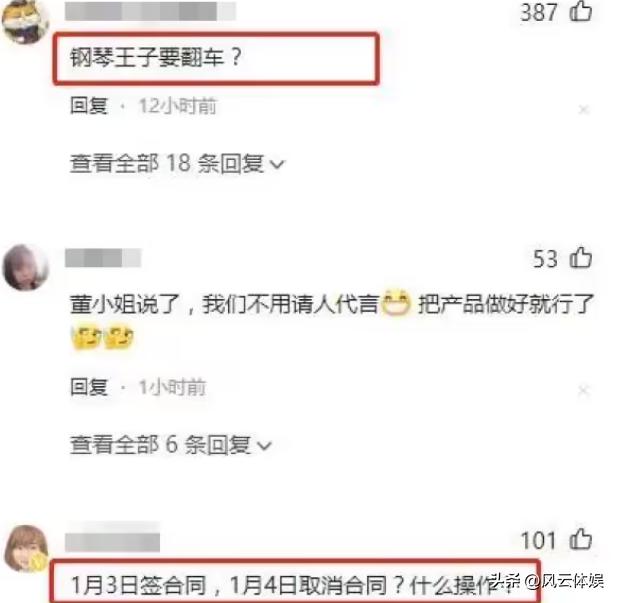Open second commenter's girl avatar profile
This screenshot has height=603, width=618.
point(25,267)
